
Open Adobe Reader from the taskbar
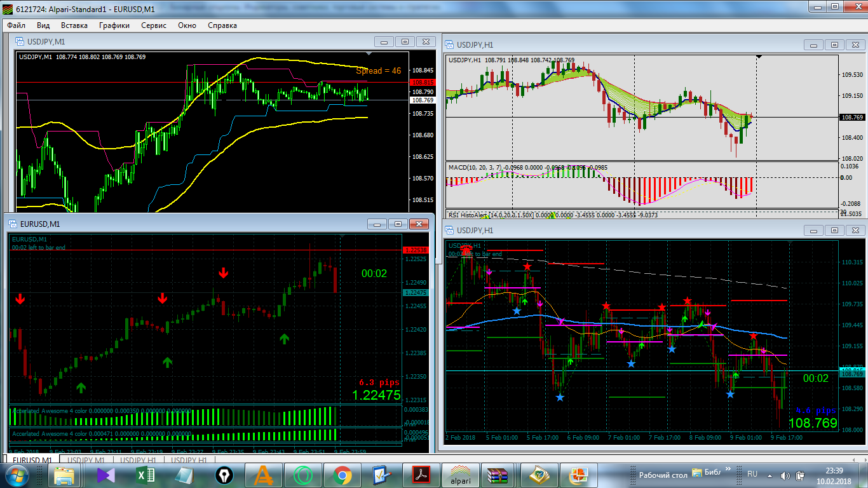coord(421,475)
